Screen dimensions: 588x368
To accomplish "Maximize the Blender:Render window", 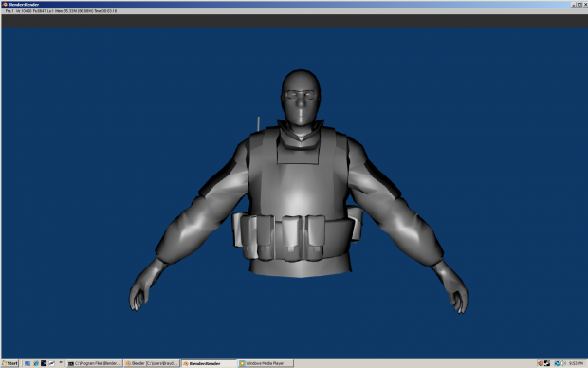I will tap(579, 5).
